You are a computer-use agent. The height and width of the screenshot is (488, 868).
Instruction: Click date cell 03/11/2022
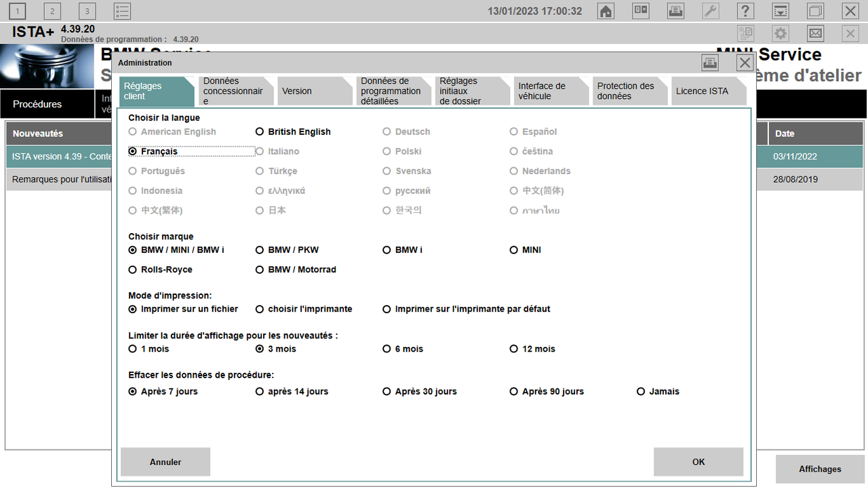point(795,157)
